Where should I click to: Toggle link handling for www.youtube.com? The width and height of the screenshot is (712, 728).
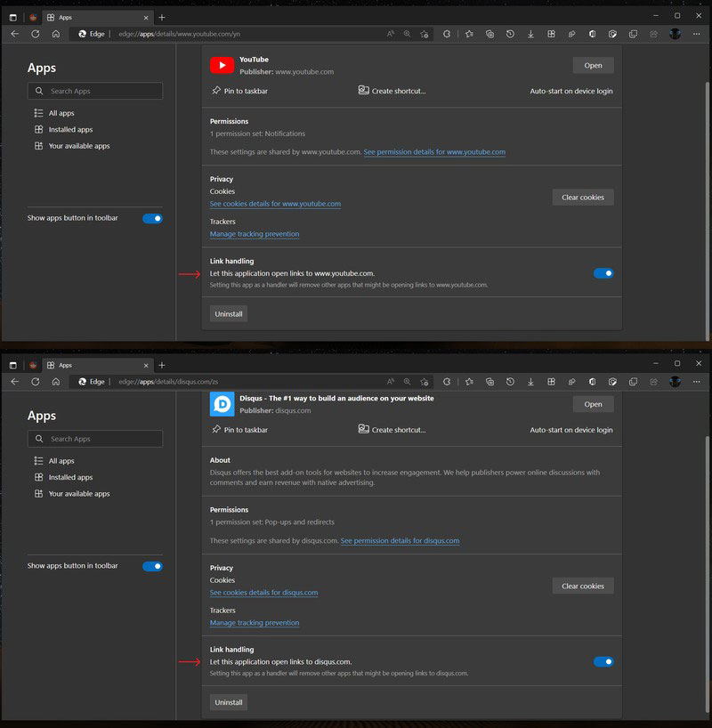603,273
